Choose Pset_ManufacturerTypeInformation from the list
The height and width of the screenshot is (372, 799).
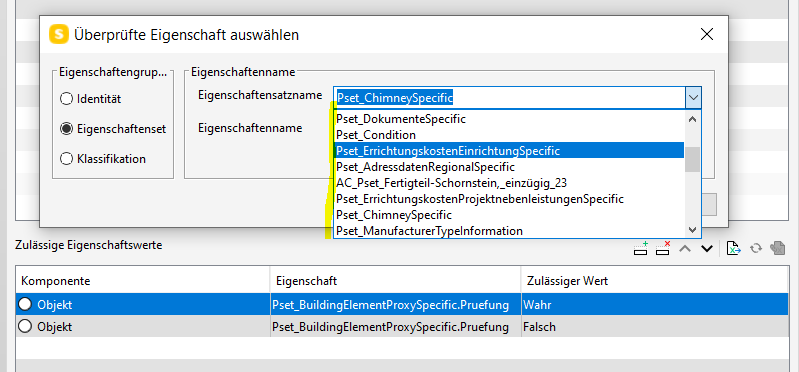coord(508,231)
